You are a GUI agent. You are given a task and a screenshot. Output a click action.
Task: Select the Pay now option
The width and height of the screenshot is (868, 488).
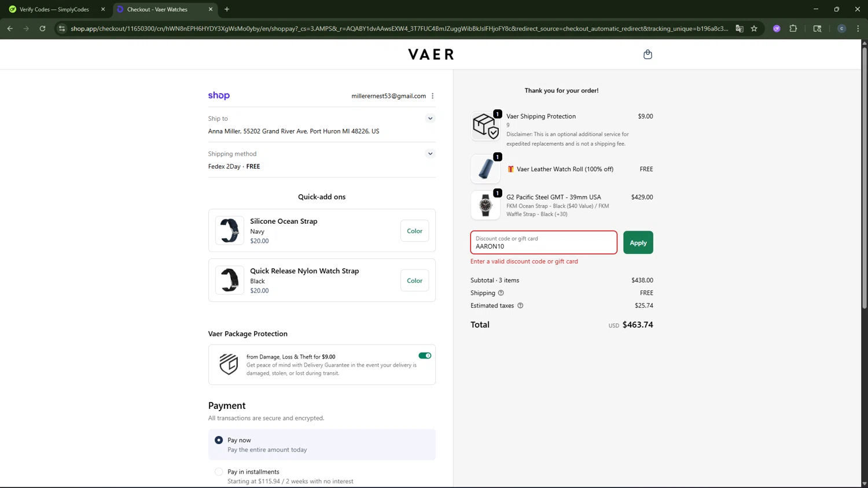219,440
